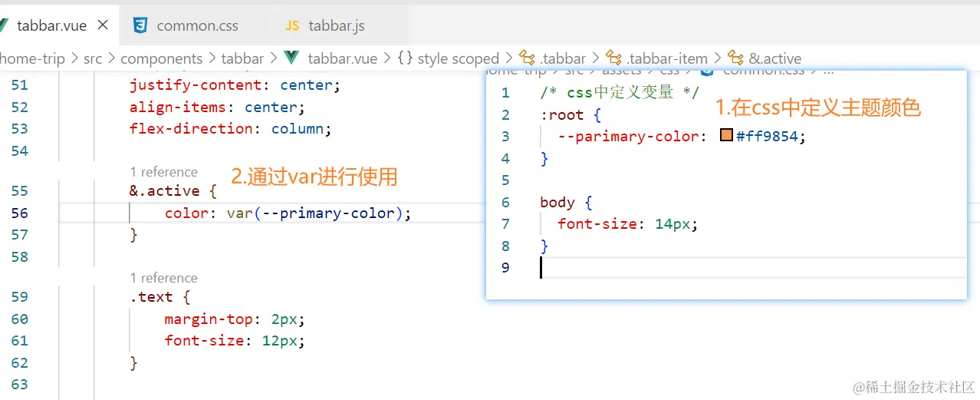This screenshot has height=400, width=980.
Task: Click var(--primary-color) value
Action: coord(314,213)
